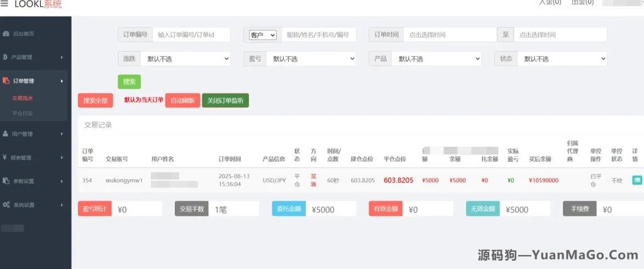
Task: Expand the 系统设置 submenu arrow
Action: pyautogui.click(x=62, y=205)
